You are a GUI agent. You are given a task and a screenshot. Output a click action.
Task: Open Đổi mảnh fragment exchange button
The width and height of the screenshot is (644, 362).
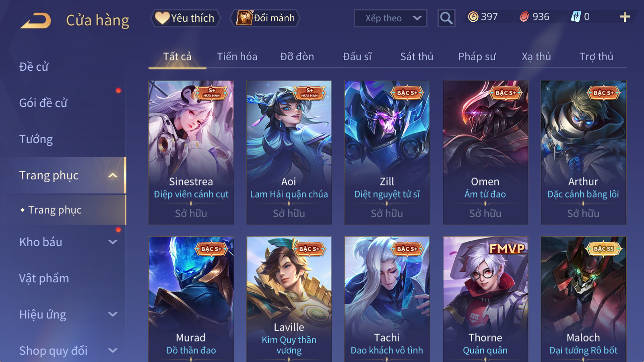click(265, 18)
